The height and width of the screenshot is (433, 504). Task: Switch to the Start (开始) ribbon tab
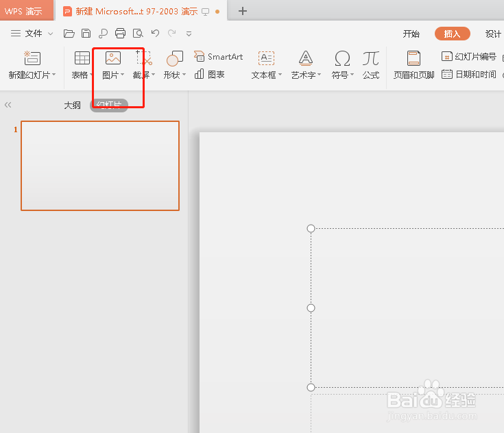(411, 34)
